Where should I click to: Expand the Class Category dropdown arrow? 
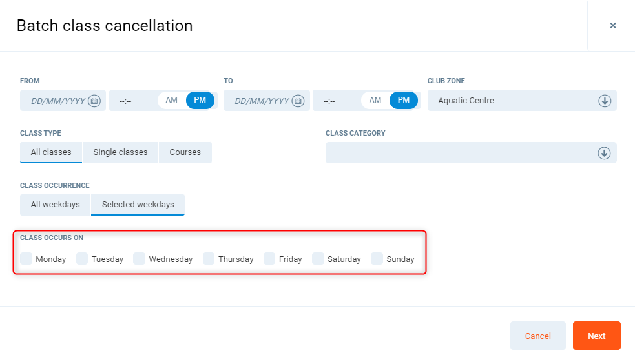pyautogui.click(x=604, y=153)
